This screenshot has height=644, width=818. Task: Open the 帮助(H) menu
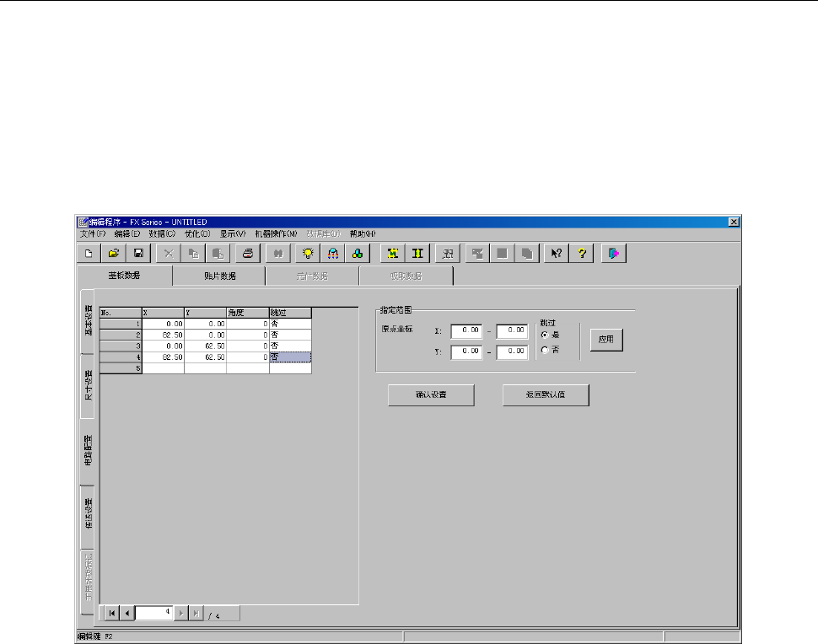(x=363, y=234)
